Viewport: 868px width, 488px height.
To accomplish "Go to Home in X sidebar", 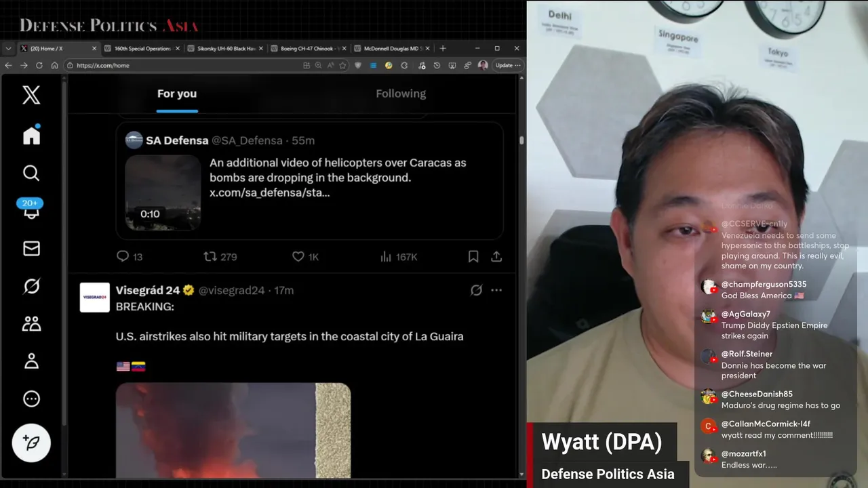I will pos(31,136).
